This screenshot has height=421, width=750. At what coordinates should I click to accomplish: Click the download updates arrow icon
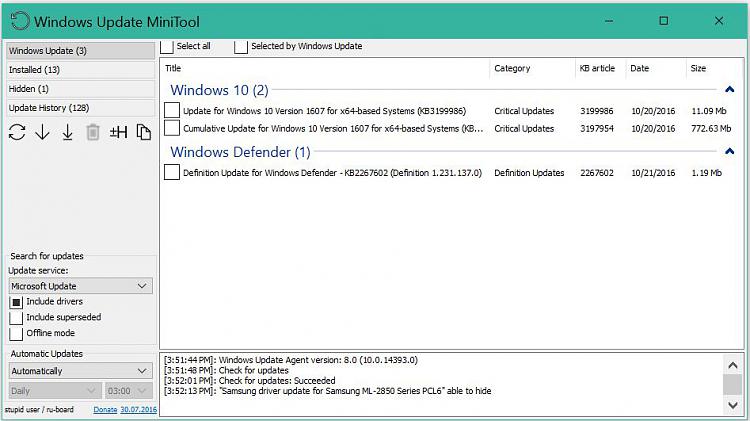click(x=43, y=132)
